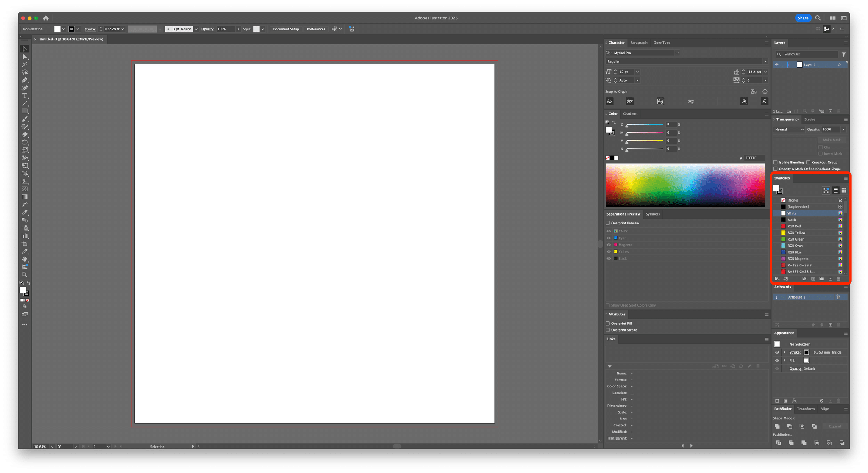Select the Rectangle tool in the toolbar
This screenshot has width=868, height=473.
tap(25, 111)
